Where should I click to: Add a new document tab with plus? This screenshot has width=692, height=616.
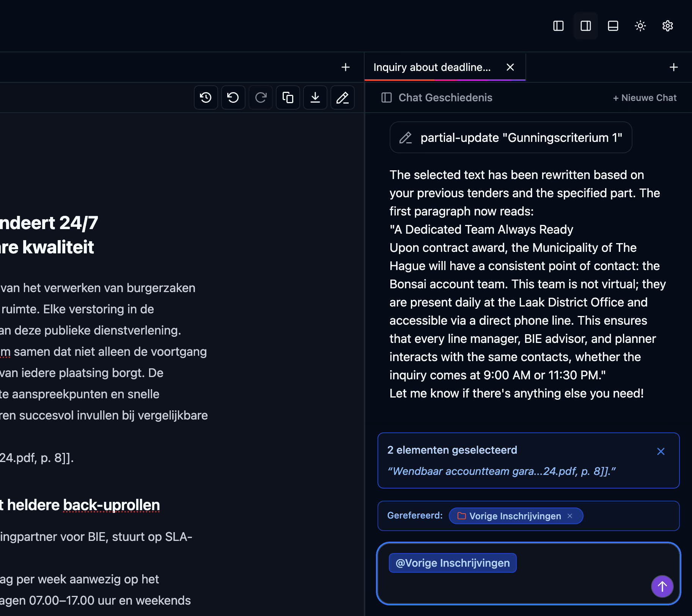[345, 67]
